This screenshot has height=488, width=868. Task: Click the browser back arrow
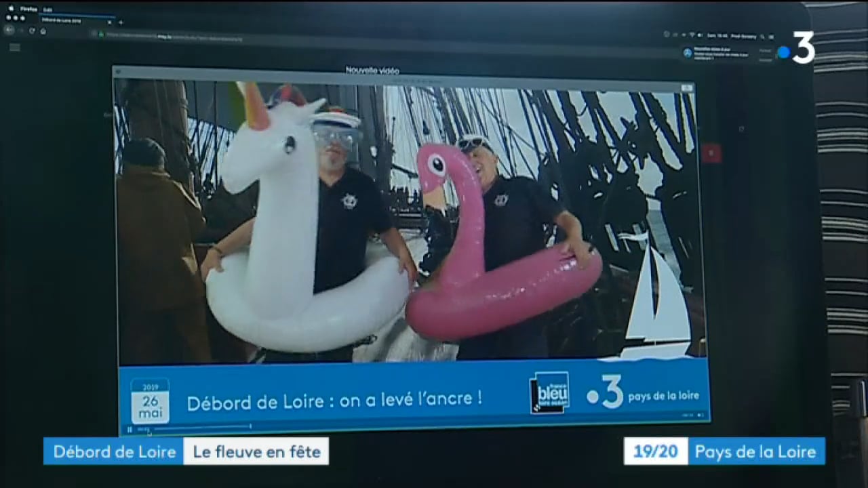(9, 30)
